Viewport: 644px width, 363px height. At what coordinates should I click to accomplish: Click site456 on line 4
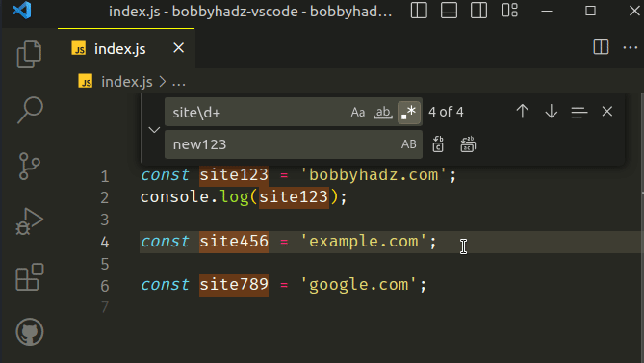coord(234,242)
